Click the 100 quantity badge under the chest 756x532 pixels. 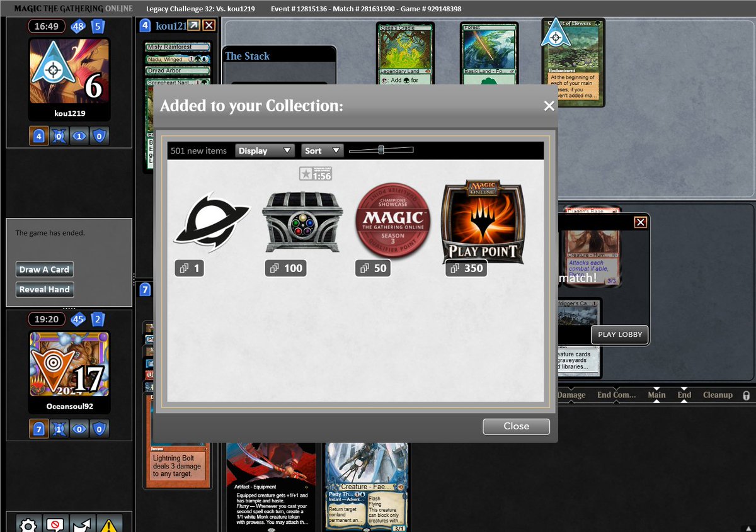[x=285, y=268]
